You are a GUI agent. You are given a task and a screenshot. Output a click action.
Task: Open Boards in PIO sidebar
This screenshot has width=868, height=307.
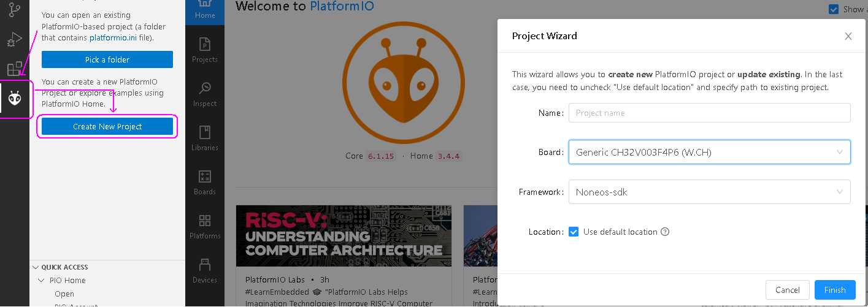205,183
